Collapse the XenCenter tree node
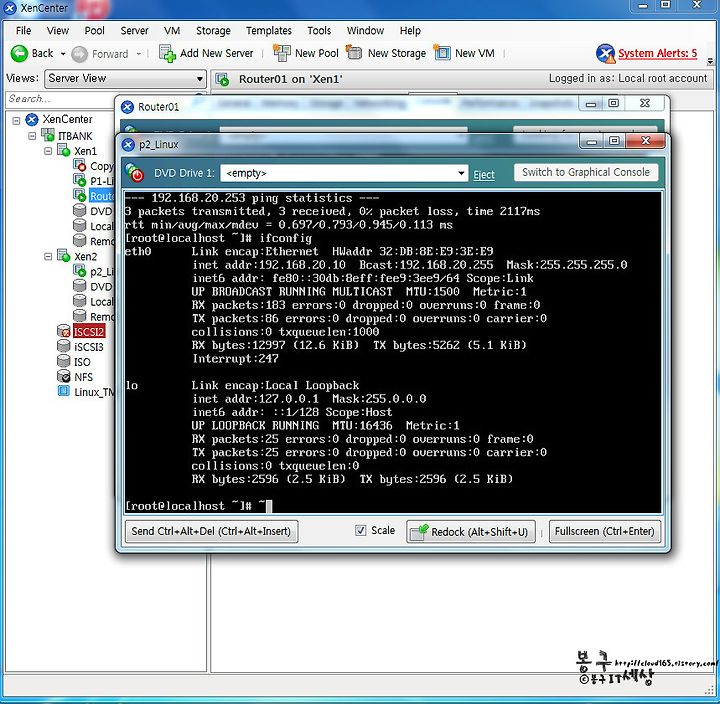 16,121
